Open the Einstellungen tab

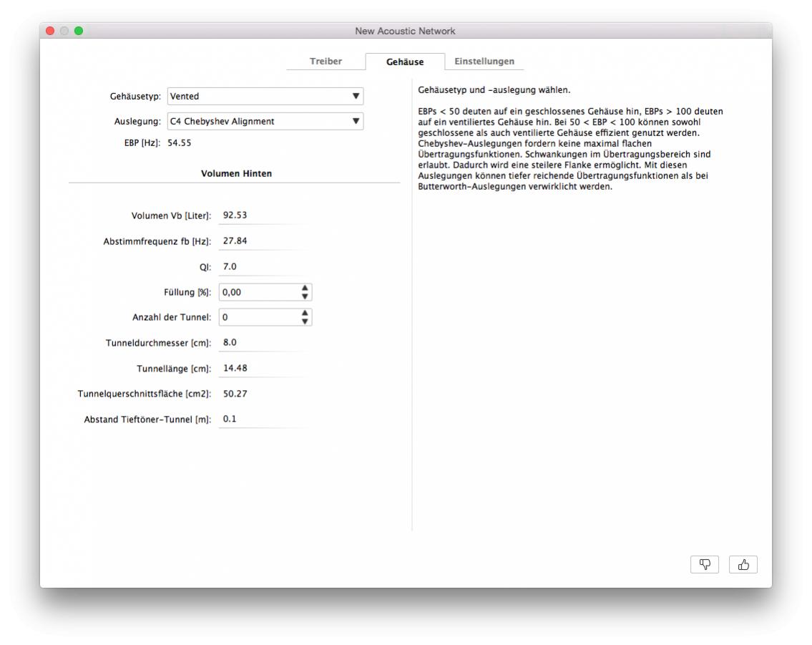[x=484, y=61]
